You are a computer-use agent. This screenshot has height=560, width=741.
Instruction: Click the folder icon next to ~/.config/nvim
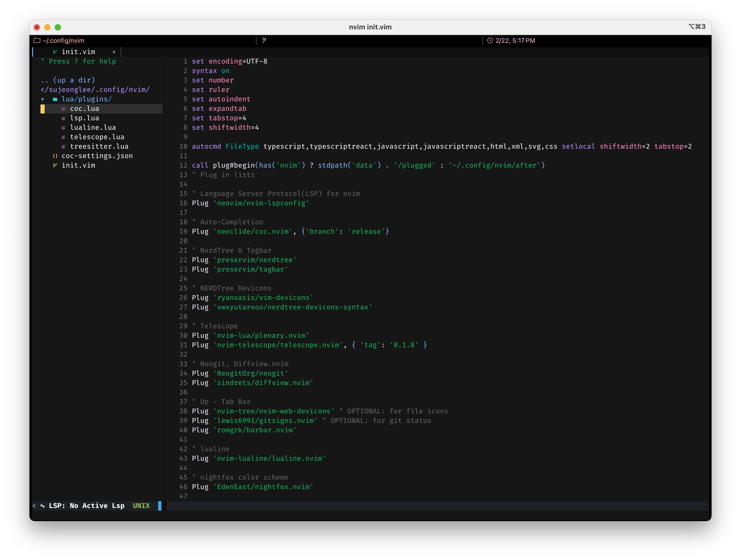(37, 40)
